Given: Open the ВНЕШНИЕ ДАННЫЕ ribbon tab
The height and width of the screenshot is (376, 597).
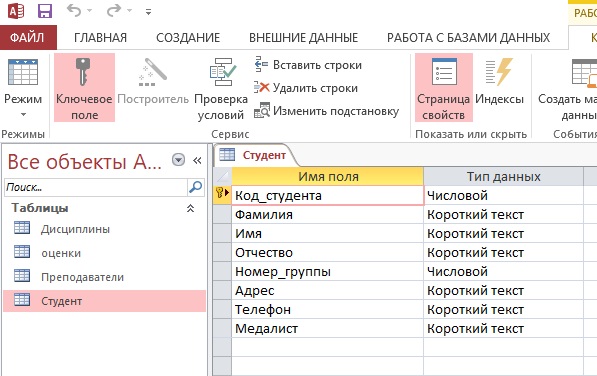Looking at the screenshot, I should coord(303,37).
